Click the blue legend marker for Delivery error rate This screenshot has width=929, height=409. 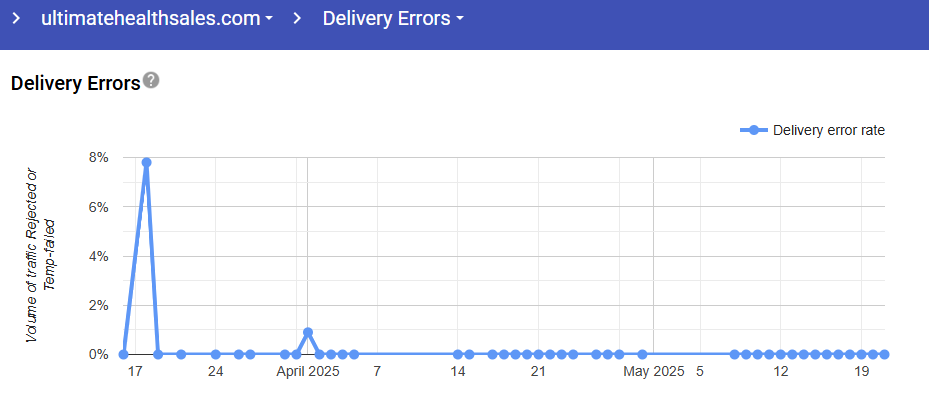[754, 130]
